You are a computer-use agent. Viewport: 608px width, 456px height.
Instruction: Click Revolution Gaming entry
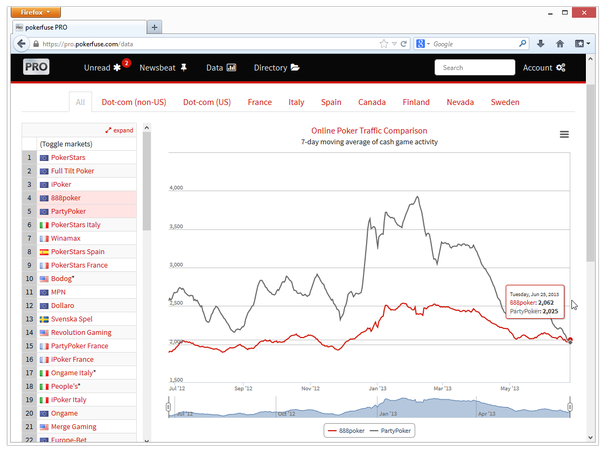79,332
